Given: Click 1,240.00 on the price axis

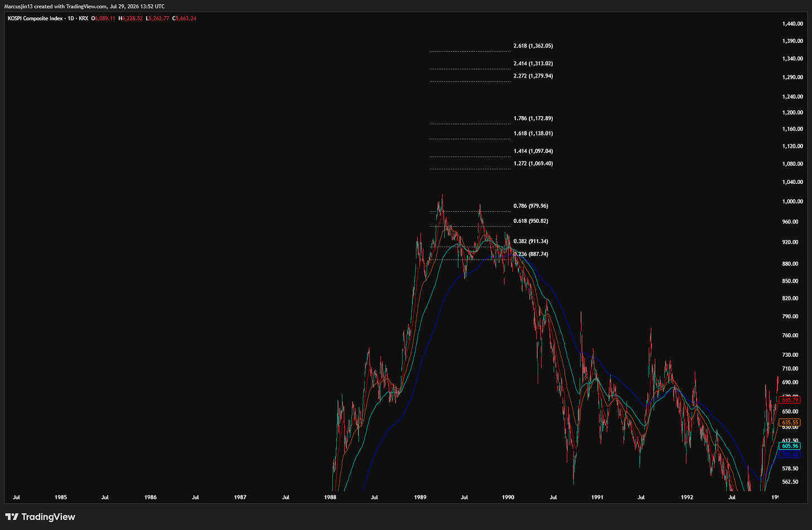Looking at the screenshot, I should 792,96.
